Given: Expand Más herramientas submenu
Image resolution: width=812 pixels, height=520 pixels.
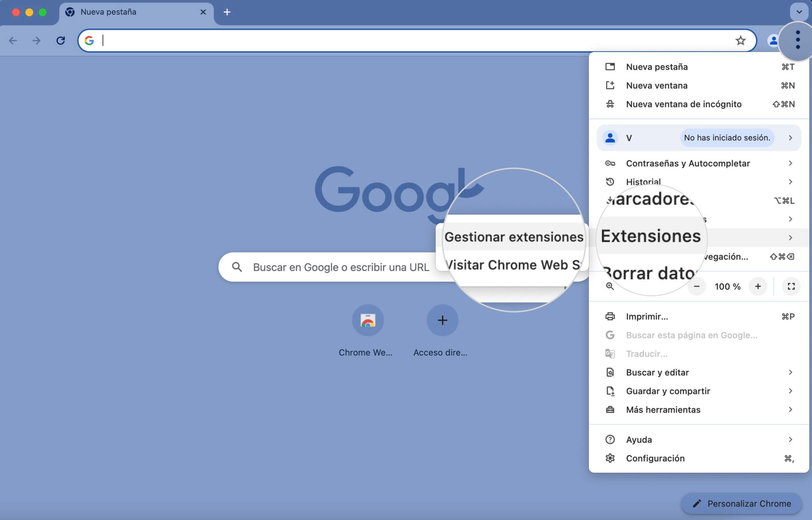Looking at the screenshot, I should click(x=699, y=409).
